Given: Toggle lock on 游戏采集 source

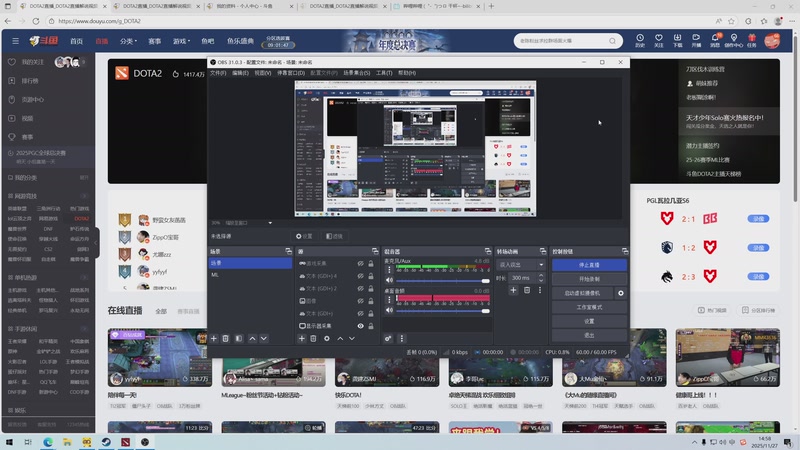Looking at the screenshot, I should [371, 264].
